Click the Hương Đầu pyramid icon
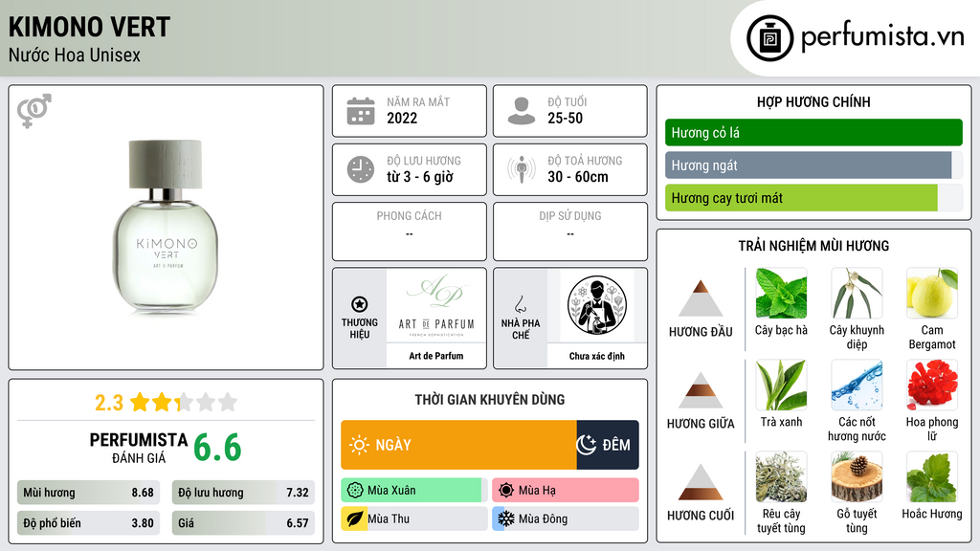The width and height of the screenshot is (980, 551). point(701,298)
